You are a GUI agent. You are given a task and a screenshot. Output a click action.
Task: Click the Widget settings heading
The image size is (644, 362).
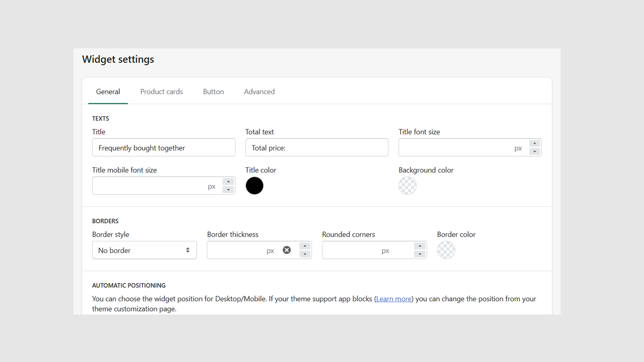tap(118, 59)
